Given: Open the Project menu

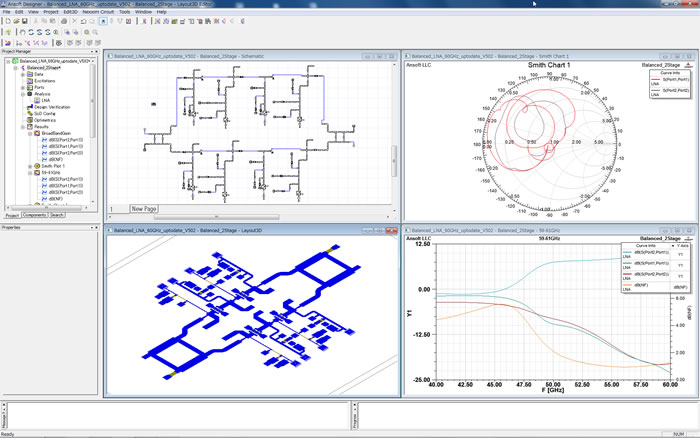Looking at the screenshot, I should [x=50, y=12].
